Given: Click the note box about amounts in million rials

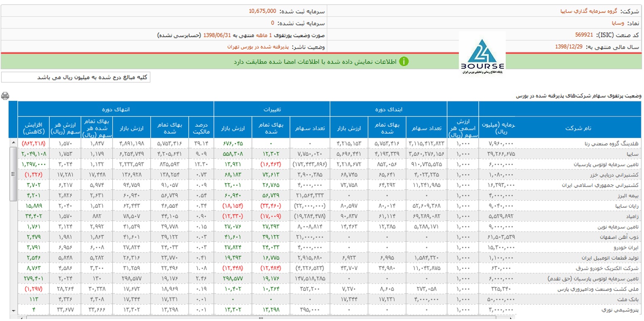Looking at the screenshot, I should (x=76, y=77).
